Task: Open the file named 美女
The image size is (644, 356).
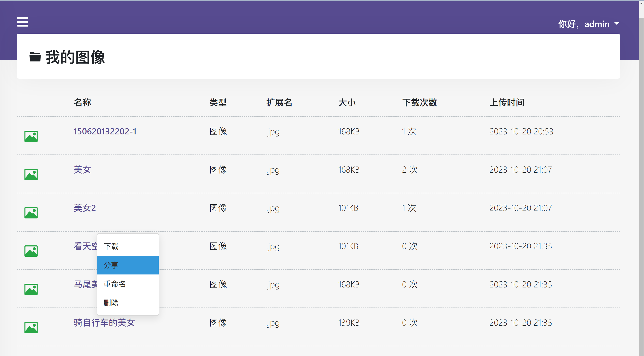Action: coord(82,170)
